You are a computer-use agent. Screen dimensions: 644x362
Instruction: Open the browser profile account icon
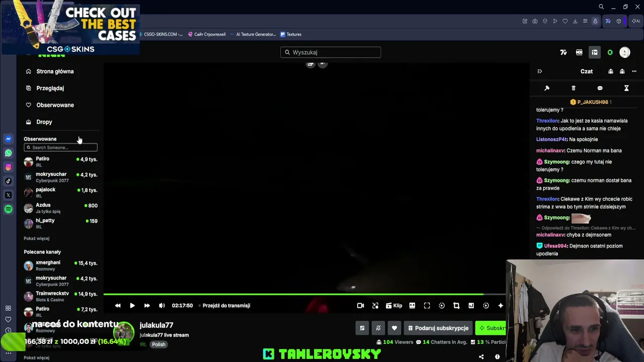(x=595, y=21)
